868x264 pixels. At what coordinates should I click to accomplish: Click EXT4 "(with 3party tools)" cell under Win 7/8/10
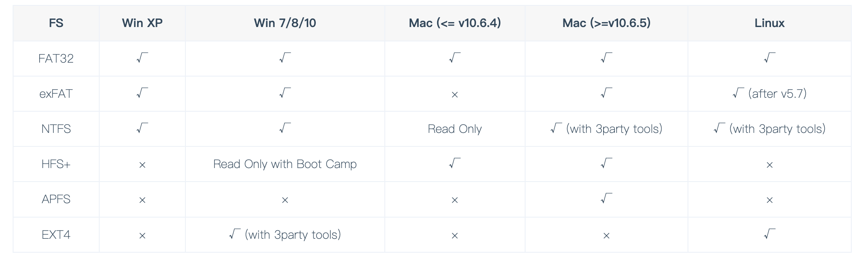point(285,235)
